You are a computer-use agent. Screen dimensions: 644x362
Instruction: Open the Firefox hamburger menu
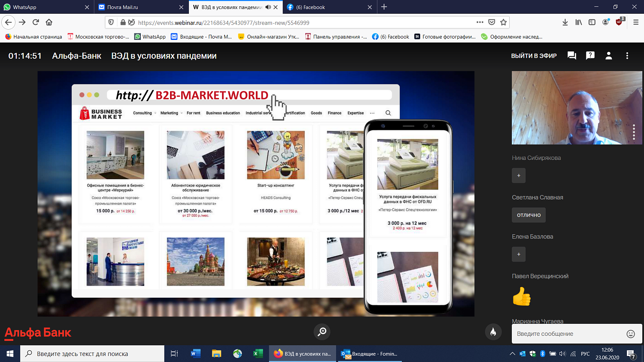pos(636,22)
